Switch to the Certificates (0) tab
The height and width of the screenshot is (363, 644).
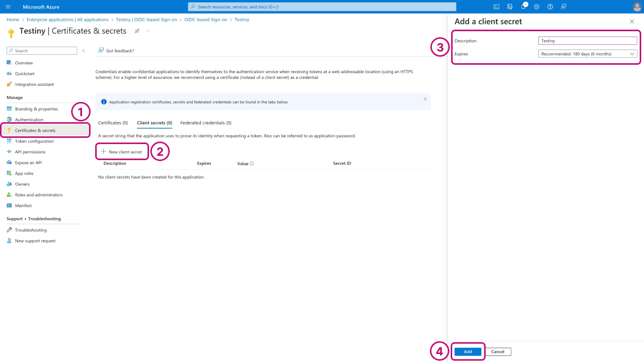(113, 123)
